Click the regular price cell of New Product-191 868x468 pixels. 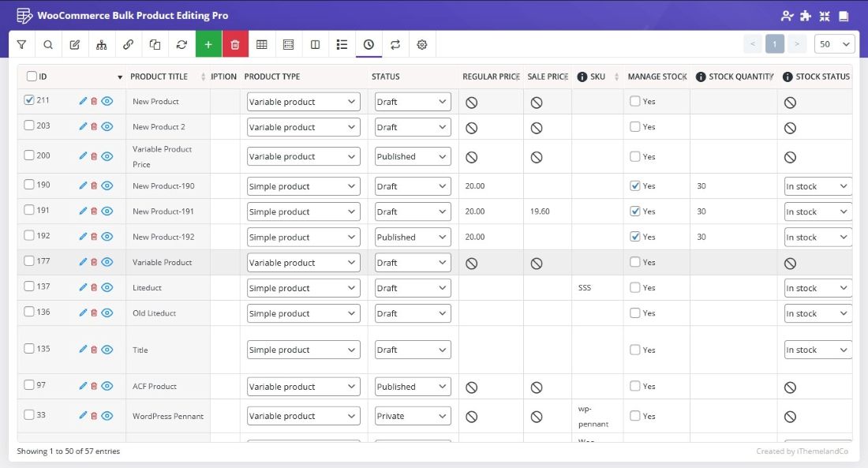point(490,212)
